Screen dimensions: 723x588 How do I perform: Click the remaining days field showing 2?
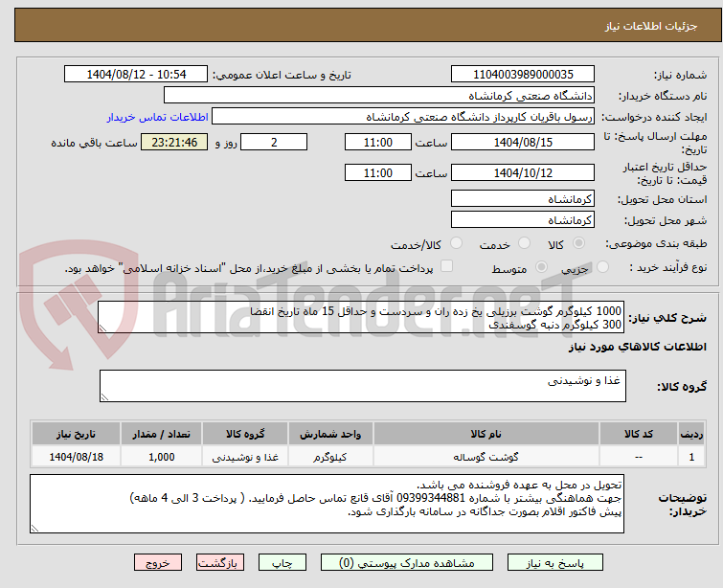point(274,142)
